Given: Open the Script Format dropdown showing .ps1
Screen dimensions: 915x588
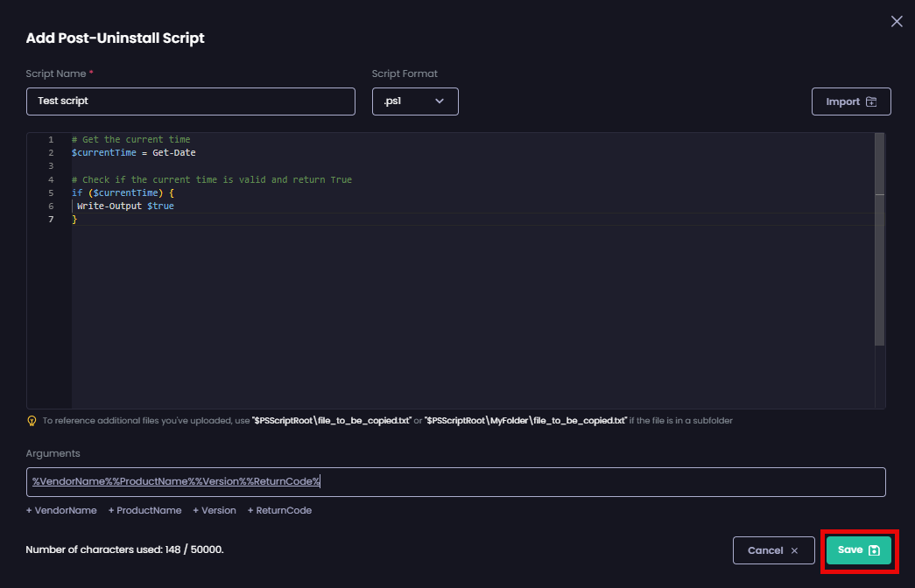Looking at the screenshot, I should coord(415,101).
